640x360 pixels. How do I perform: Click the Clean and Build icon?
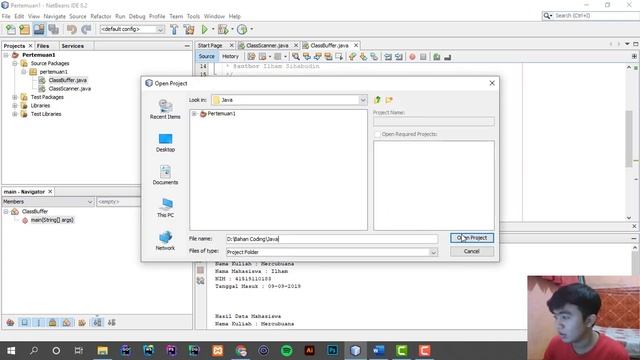[x=189, y=29]
